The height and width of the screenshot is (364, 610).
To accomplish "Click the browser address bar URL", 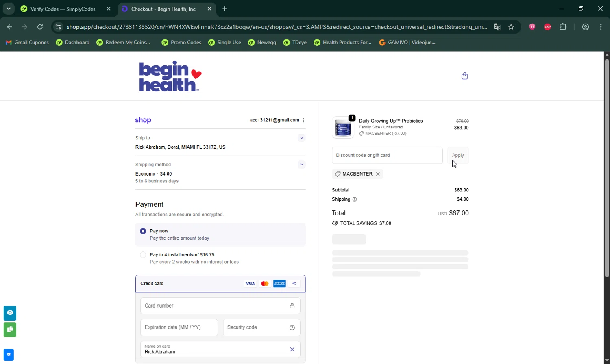I will (x=277, y=27).
